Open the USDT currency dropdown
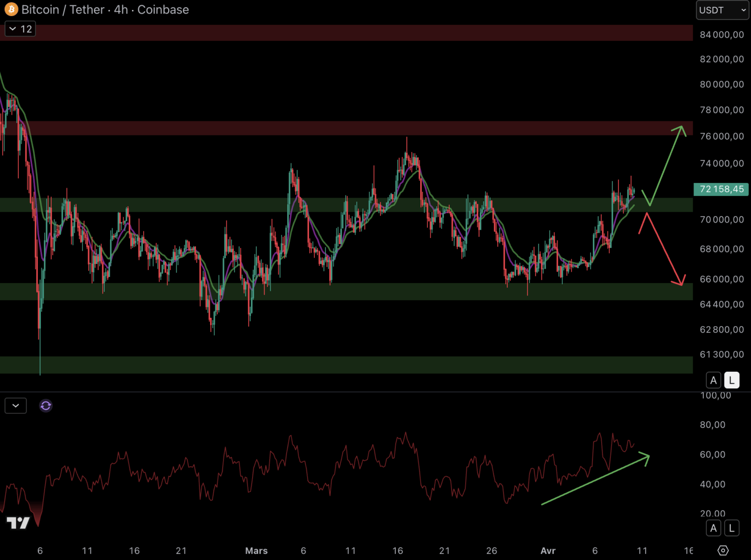The image size is (751, 560). pyautogui.click(x=722, y=10)
